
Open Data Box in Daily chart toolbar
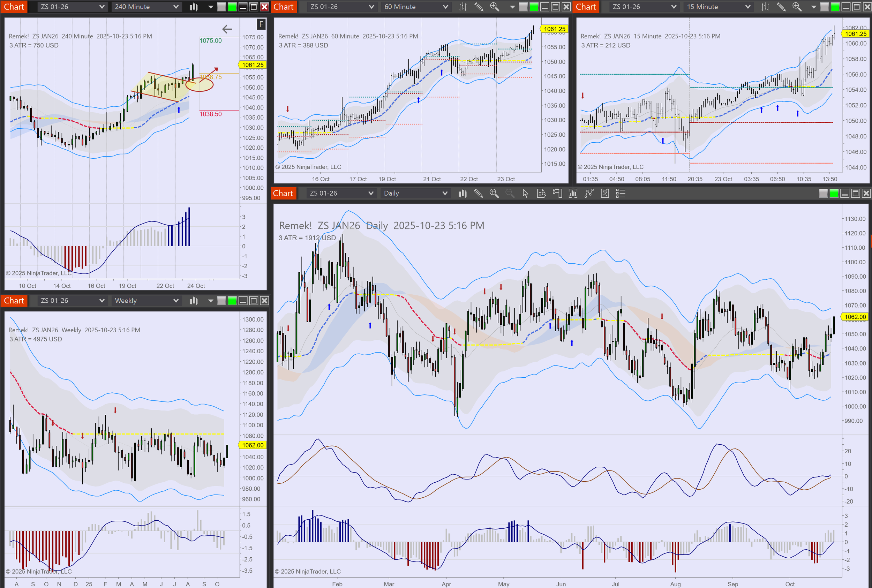(541, 194)
